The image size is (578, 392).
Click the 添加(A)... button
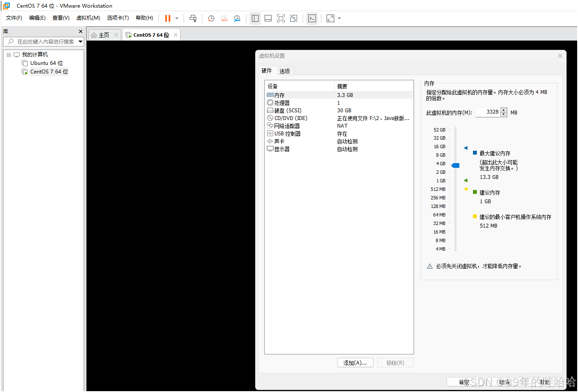[355, 363]
